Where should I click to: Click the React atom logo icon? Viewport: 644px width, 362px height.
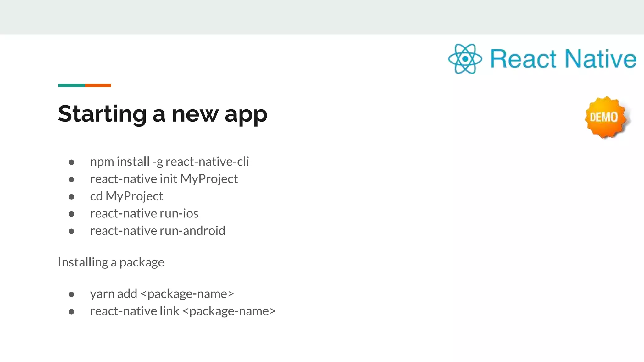pyautogui.click(x=465, y=59)
